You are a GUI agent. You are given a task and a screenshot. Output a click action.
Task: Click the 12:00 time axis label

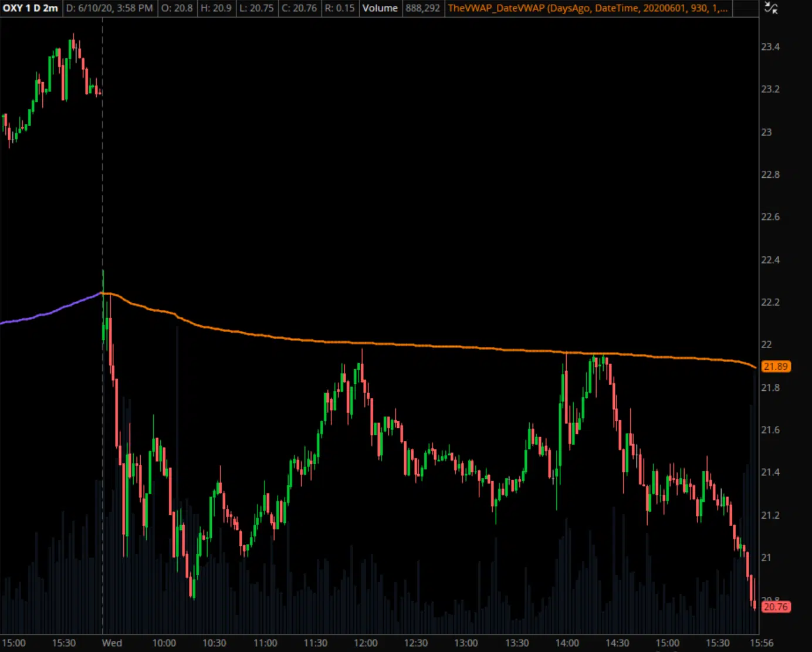click(366, 643)
